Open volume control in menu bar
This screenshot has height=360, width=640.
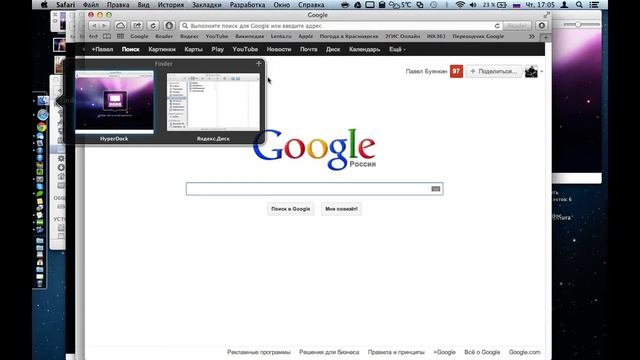pos(473,5)
